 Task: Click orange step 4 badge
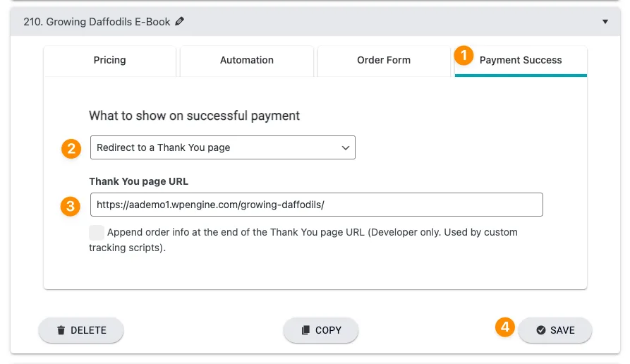[504, 327]
